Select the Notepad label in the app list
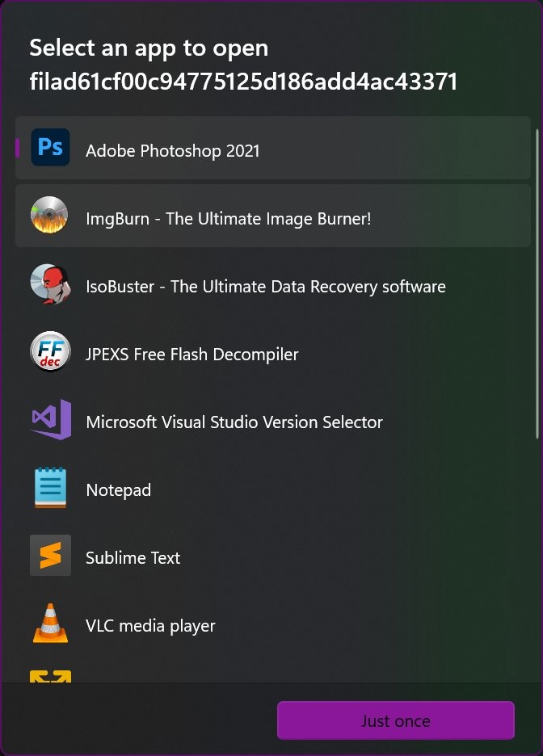This screenshot has height=756, width=543. pos(118,490)
